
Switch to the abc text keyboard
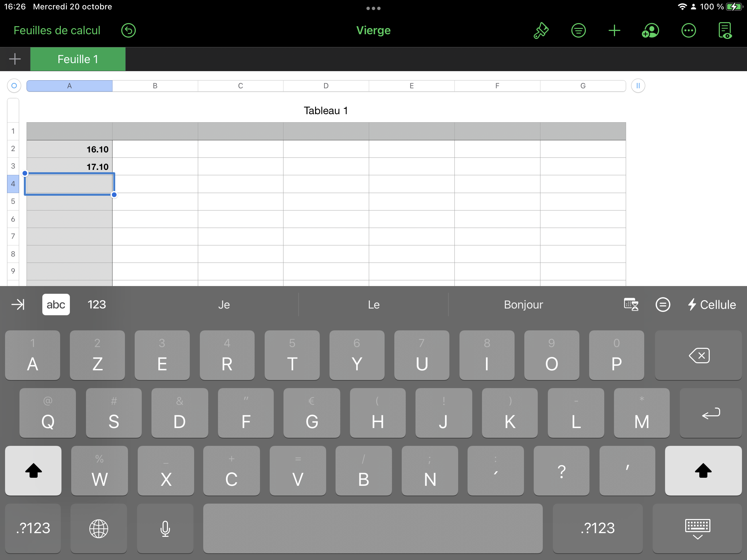56,305
